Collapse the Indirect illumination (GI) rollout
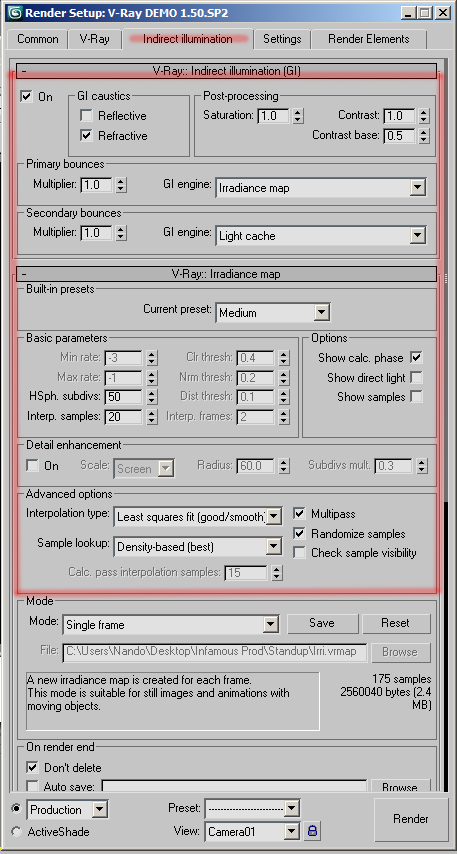 click(227, 71)
